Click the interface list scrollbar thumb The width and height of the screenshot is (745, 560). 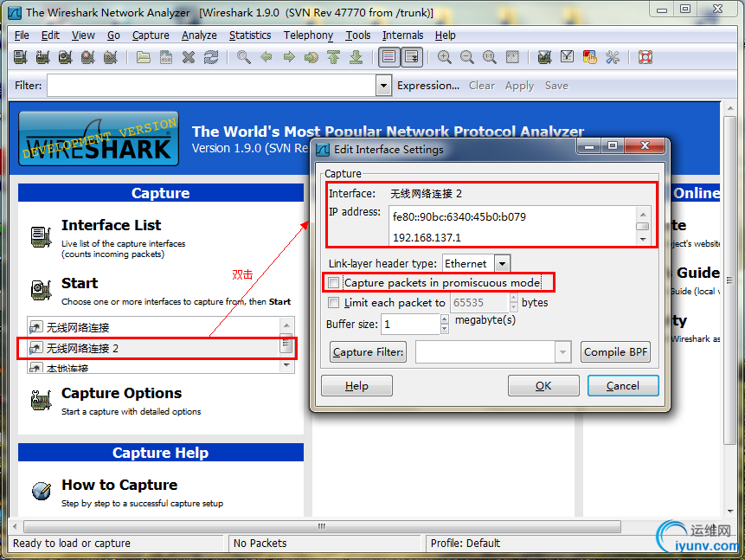tap(286, 344)
